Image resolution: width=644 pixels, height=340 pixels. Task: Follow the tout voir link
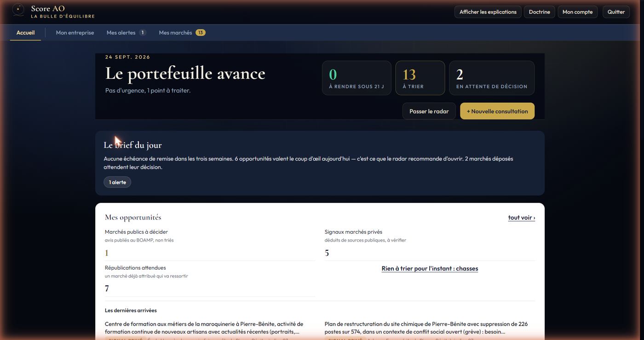[522, 218]
